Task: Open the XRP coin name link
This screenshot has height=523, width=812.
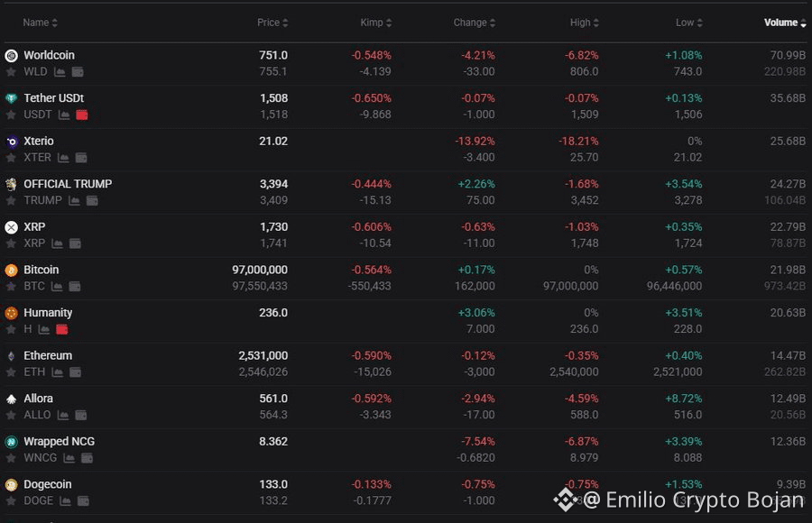Action: point(34,227)
